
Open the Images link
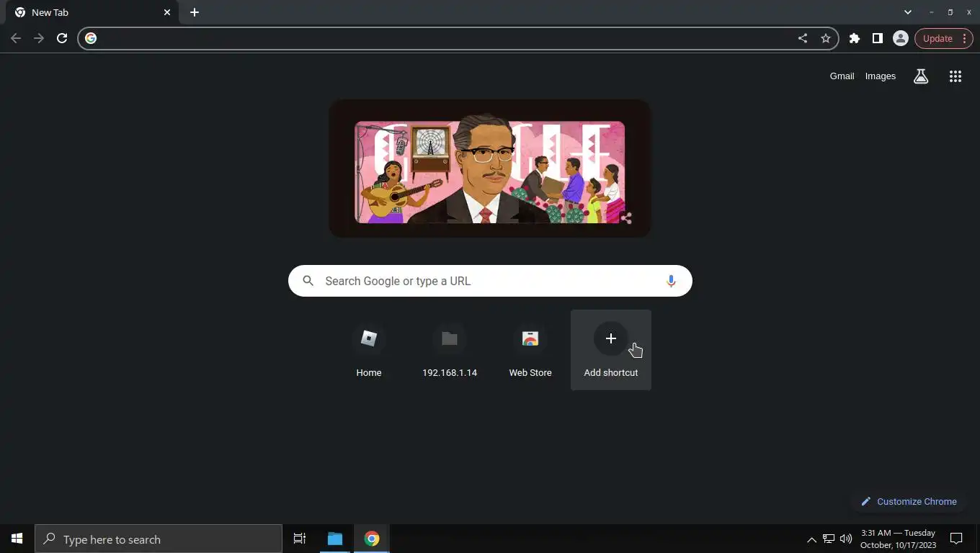(880, 76)
